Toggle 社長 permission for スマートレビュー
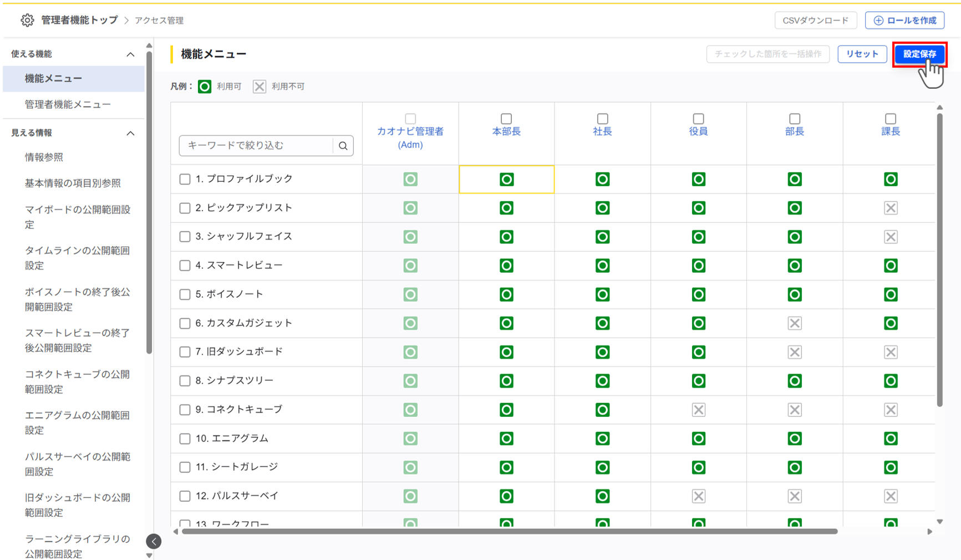Screen dimensions: 961x560 [x=602, y=266]
